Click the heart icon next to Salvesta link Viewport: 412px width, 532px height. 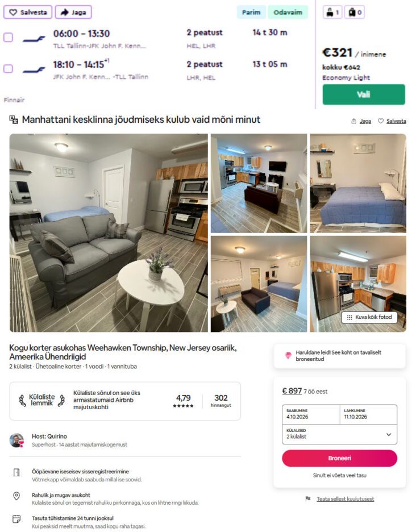(x=381, y=121)
